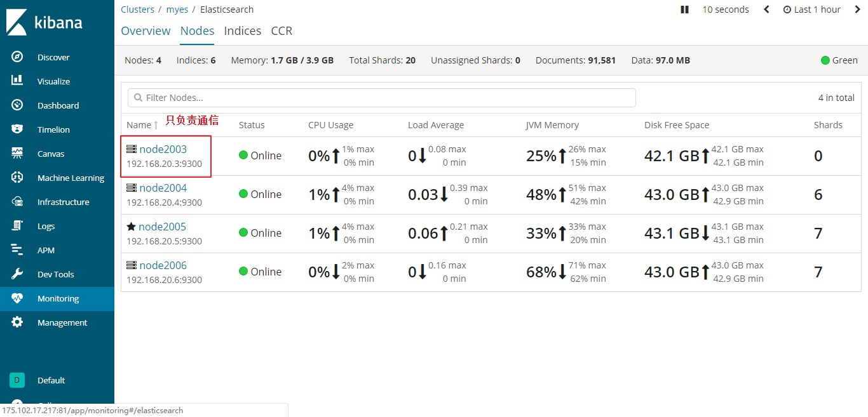868x417 pixels.
Task: Switch to the Indices tab
Action: 243,30
